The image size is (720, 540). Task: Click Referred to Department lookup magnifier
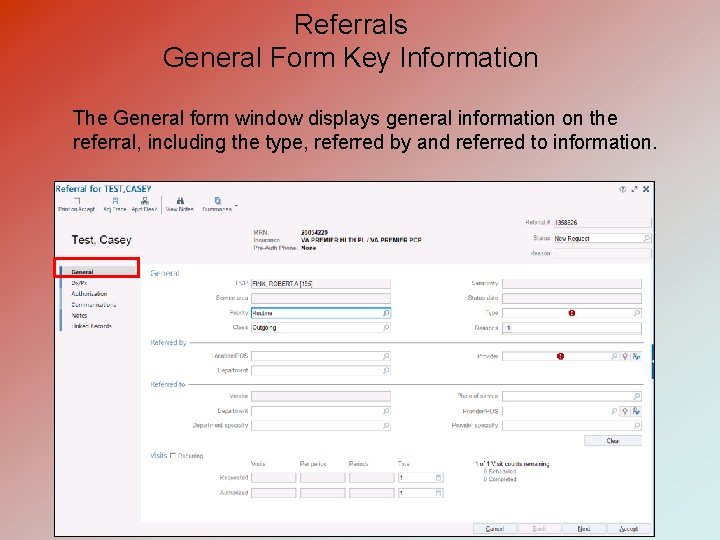coord(386,411)
